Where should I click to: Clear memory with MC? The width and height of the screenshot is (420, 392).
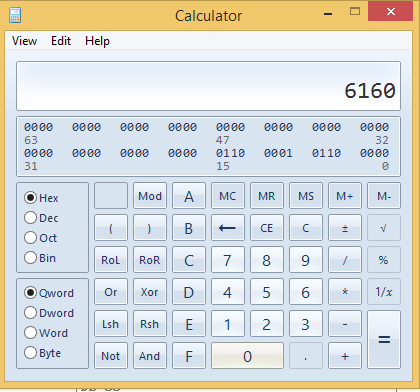[228, 196]
